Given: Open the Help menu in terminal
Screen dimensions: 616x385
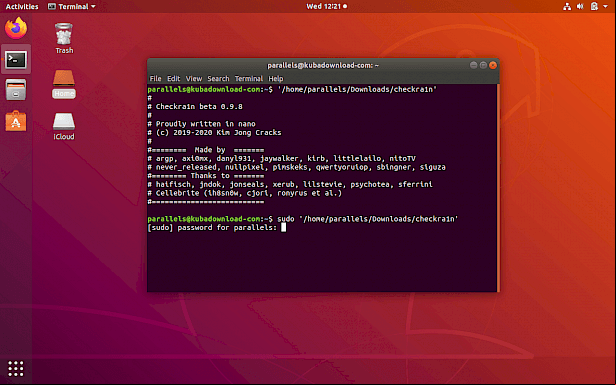Looking at the screenshot, I should [276, 79].
